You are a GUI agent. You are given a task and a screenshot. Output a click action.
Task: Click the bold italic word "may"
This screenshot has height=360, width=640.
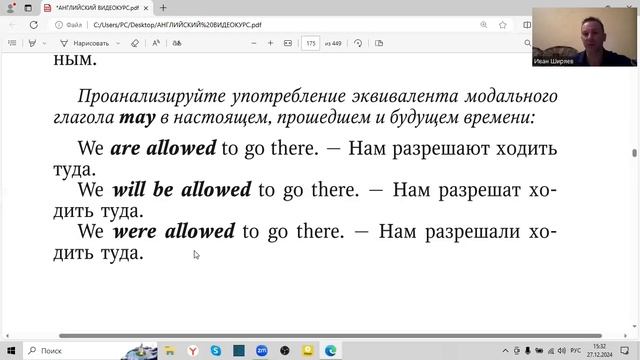(x=138, y=118)
